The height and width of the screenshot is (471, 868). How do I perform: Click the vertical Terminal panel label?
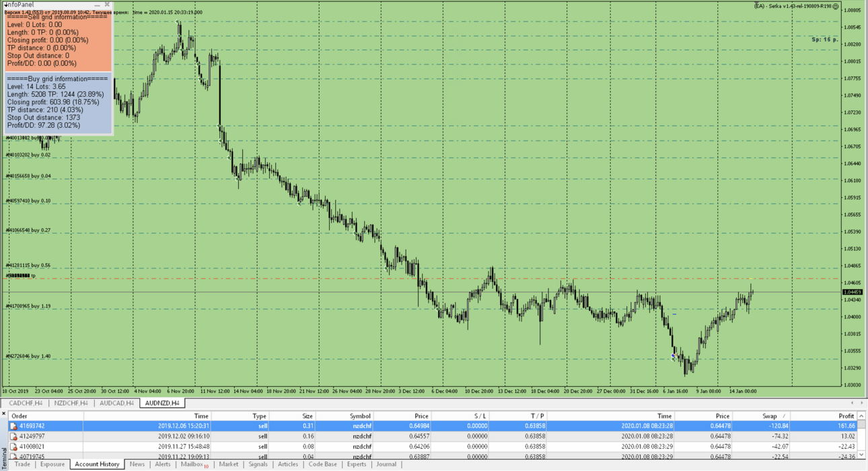[3, 459]
